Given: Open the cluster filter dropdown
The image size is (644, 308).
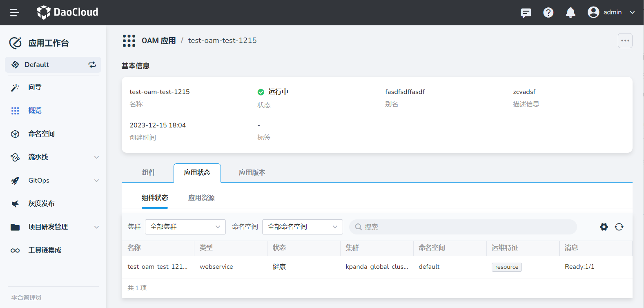Looking at the screenshot, I should 185,227.
